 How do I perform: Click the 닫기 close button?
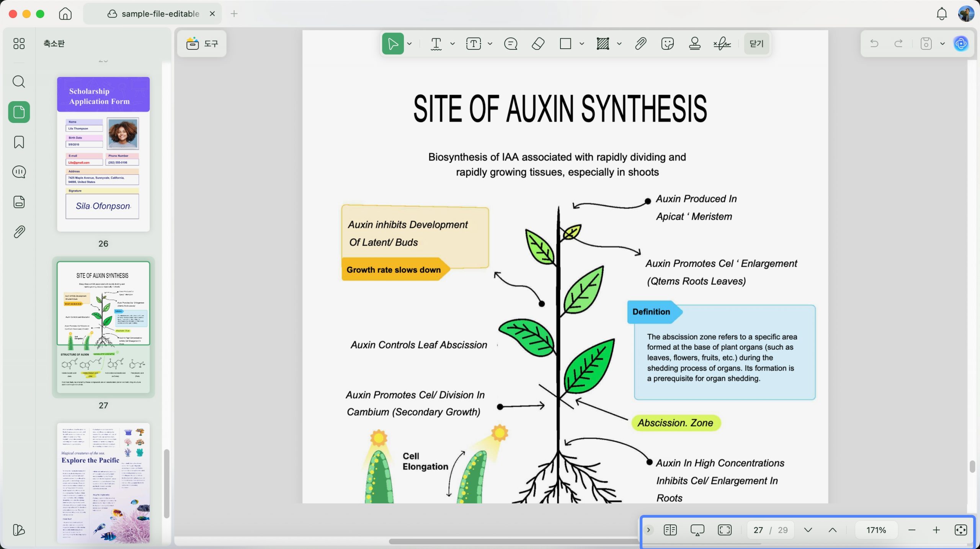click(x=756, y=44)
